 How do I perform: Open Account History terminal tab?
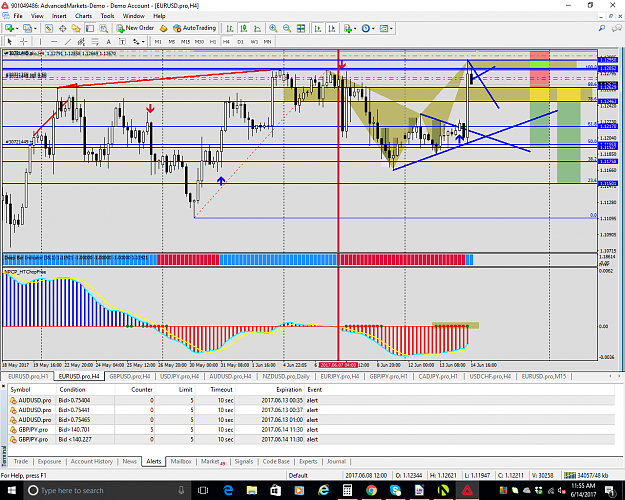[x=92, y=461]
